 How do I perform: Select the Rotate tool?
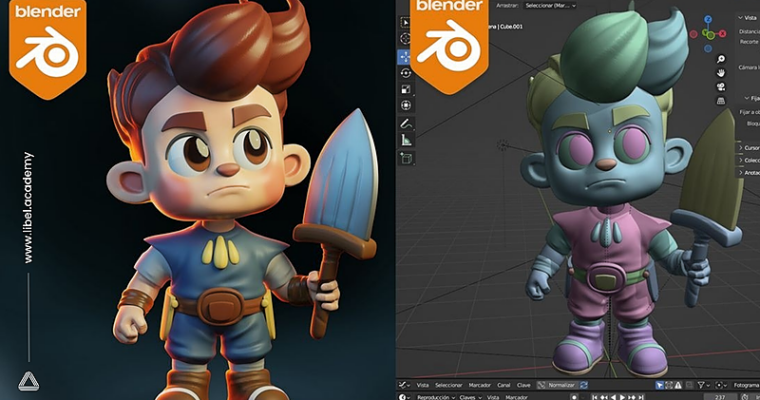point(406,73)
